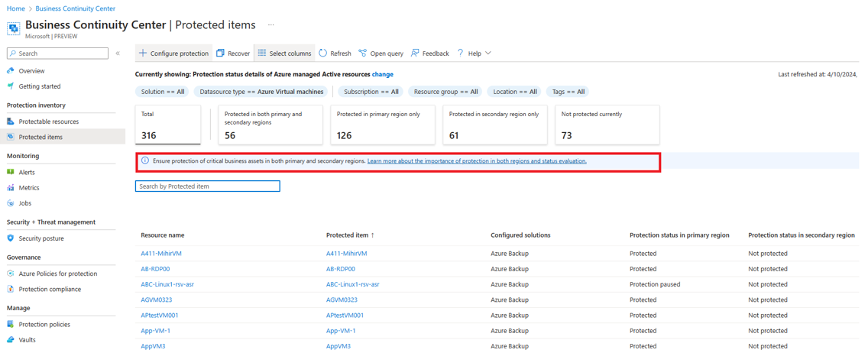
Task: Select Protected in both regions card
Action: [x=271, y=125]
